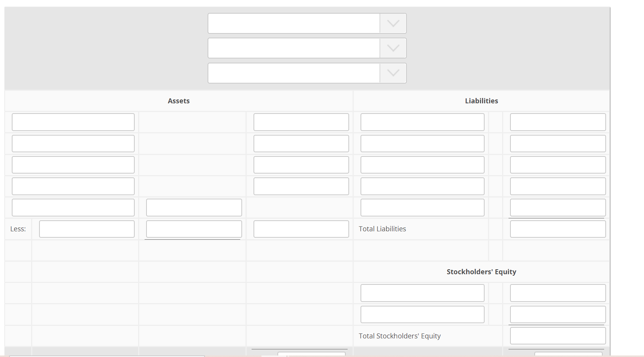Click the first asset name input under Assets
Image resolution: width=644 pixels, height=357 pixels.
point(73,122)
